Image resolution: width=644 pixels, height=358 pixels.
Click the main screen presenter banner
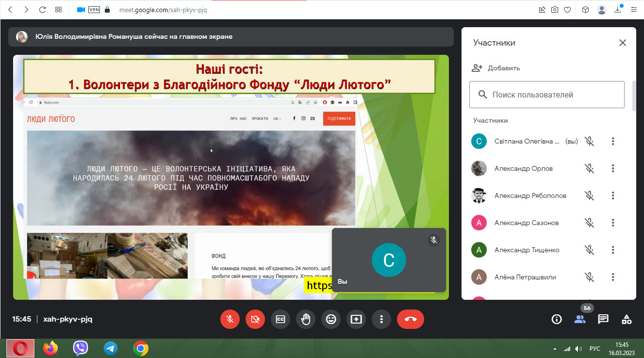tap(231, 37)
